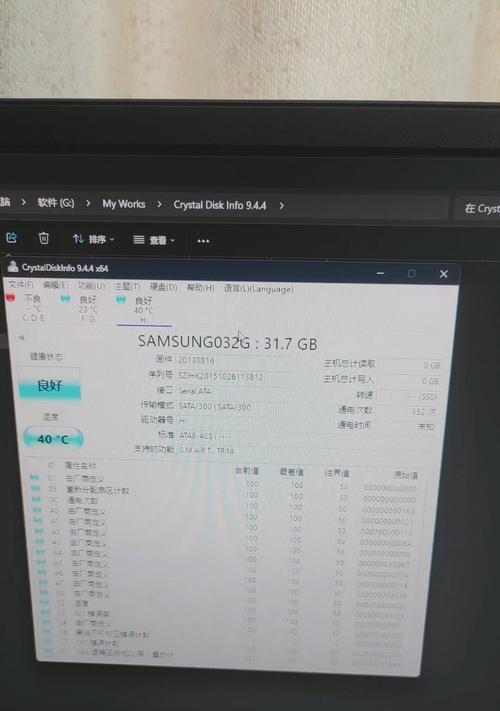Viewport: 500px width, 711px height.
Task: Open the 排序 sort dropdown
Action: point(94,239)
